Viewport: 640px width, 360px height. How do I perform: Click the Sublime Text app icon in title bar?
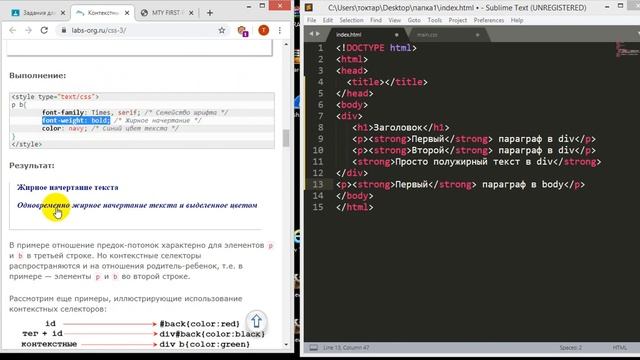tap(309, 7)
